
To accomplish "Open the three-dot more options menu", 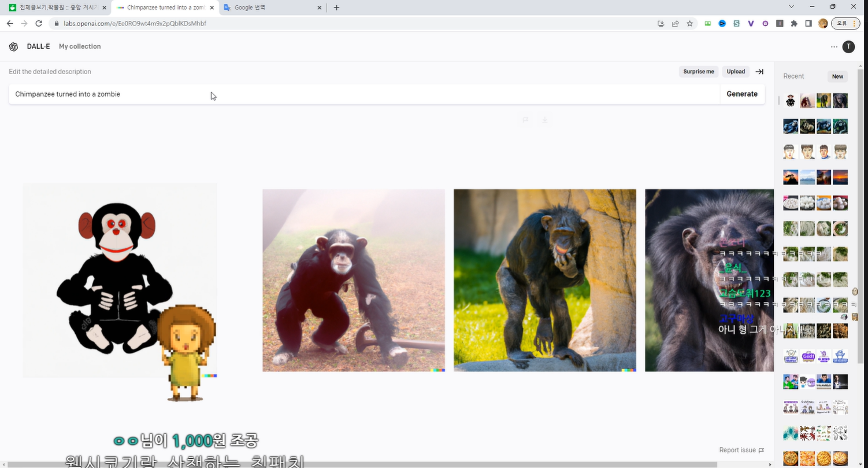I will click(834, 47).
